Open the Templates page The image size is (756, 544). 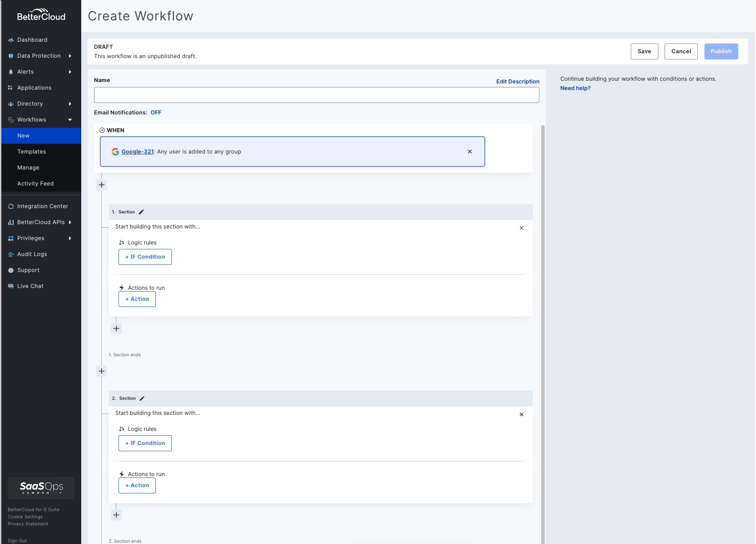point(32,151)
